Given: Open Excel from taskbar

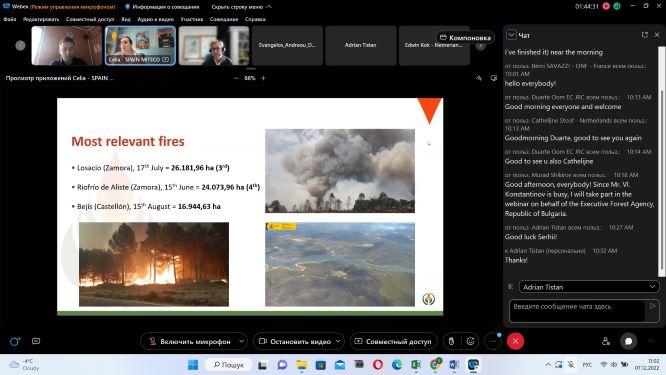Looking at the screenshot, I should (416, 365).
